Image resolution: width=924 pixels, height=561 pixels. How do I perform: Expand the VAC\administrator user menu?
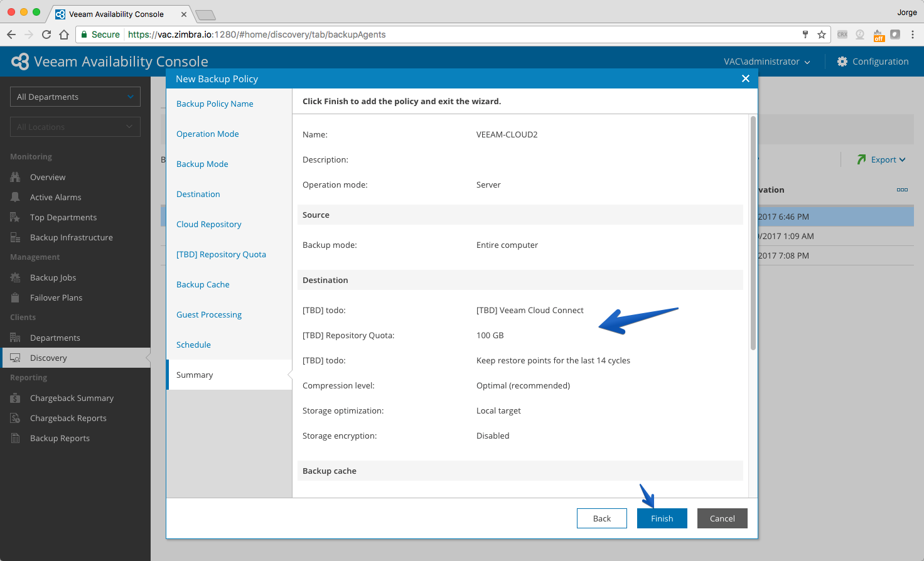coord(766,61)
